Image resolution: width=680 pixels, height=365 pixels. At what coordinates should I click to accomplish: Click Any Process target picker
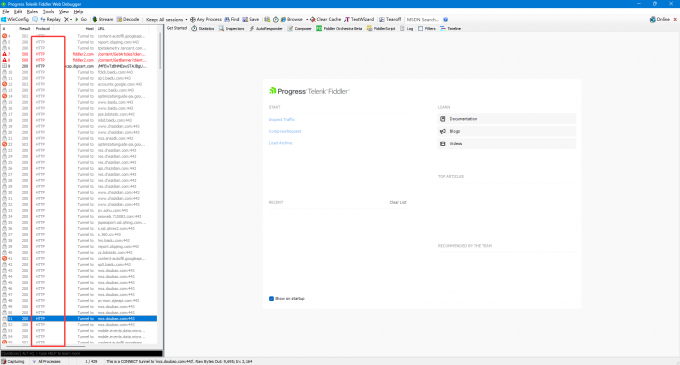click(x=206, y=20)
